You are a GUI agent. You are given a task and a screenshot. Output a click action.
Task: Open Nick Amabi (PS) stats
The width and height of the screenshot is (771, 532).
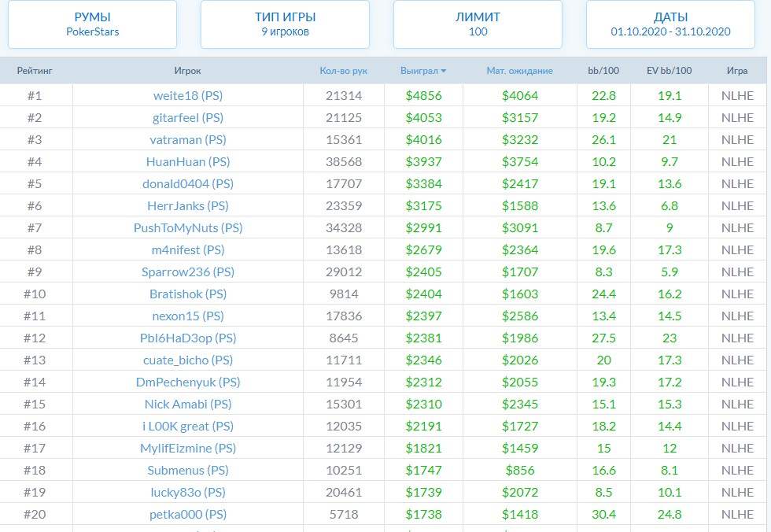coord(188,404)
